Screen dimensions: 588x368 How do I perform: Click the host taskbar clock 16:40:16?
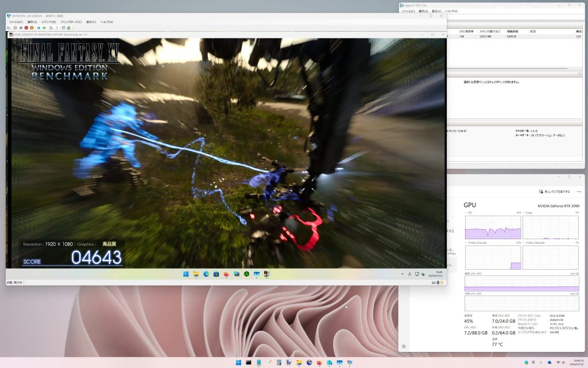(x=578, y=362)
